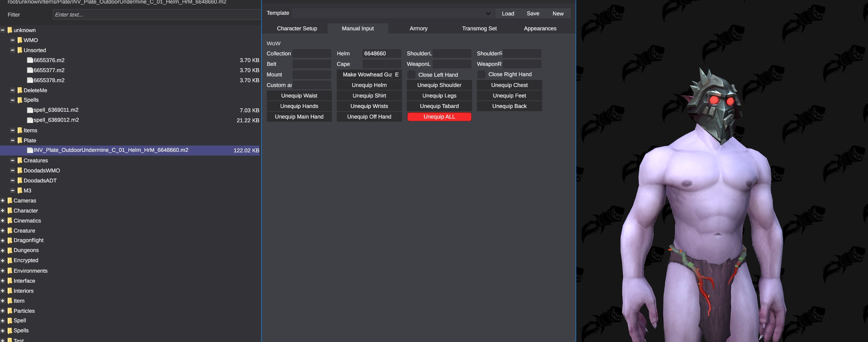
Task: Click the New template button
Action: [558, 13]
